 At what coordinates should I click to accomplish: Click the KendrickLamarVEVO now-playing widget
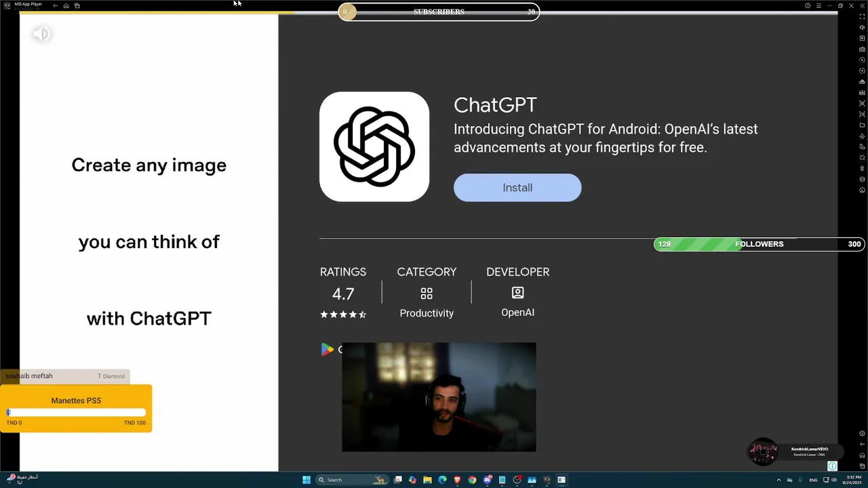click(795, 451)
